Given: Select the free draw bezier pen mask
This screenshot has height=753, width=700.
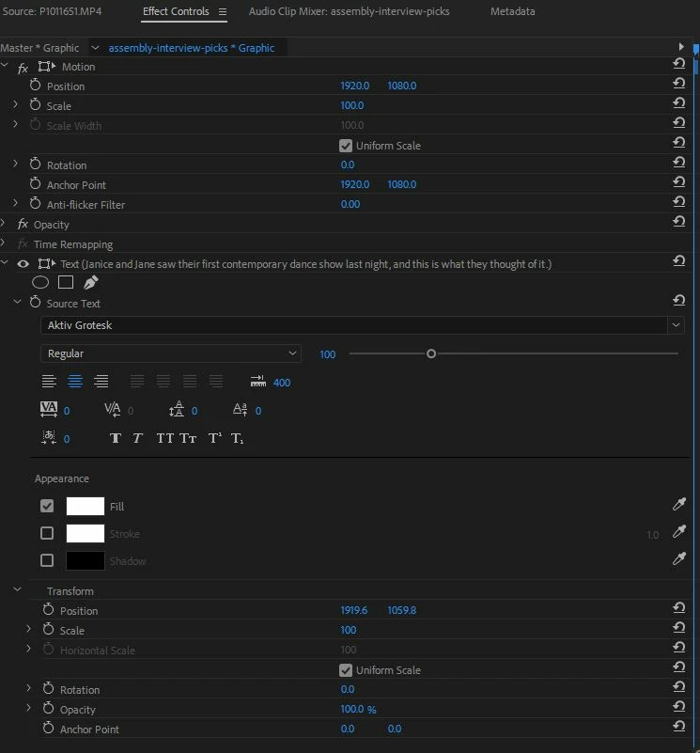Looking at the screenshot, I should [91, 282].
